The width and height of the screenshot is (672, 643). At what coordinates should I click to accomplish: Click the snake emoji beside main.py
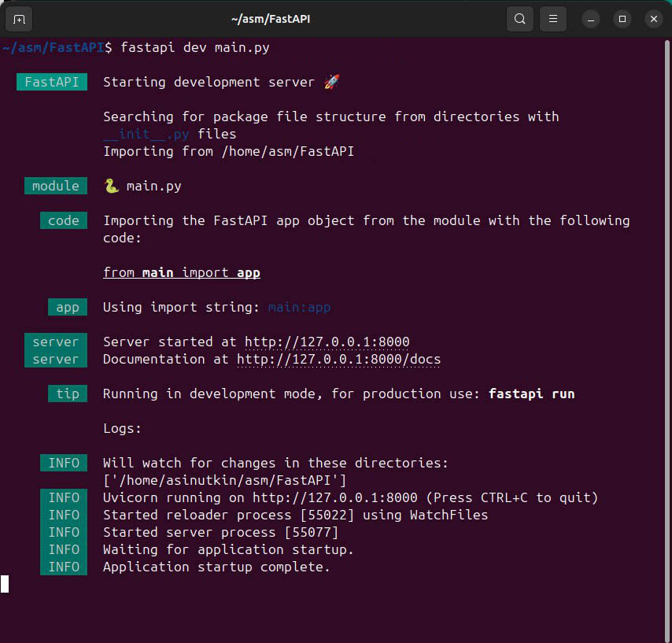pos(111,186)
